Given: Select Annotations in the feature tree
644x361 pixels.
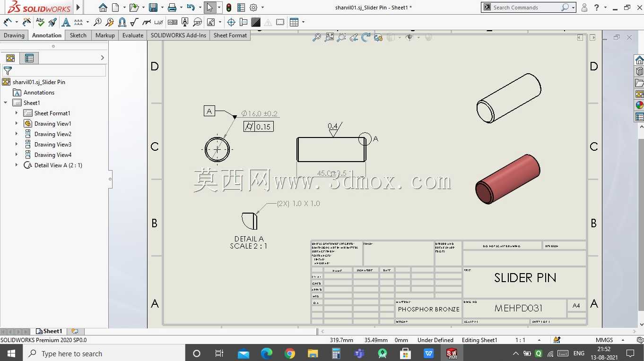Looking at the screenshot, I should 39,93.
